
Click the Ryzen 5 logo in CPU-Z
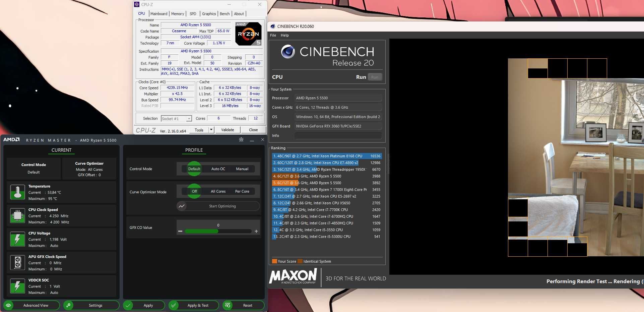click(x=248, y=34)
